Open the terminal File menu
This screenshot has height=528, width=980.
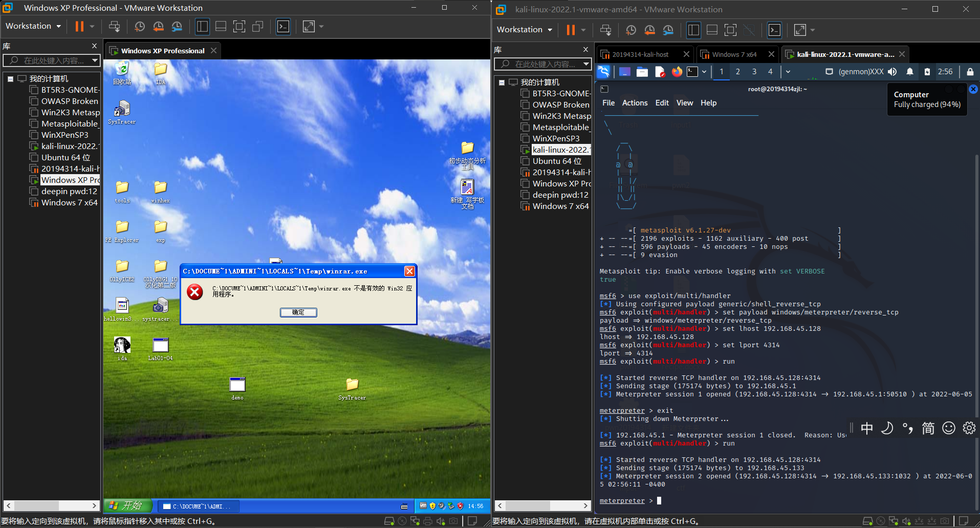tap(608, 103)
